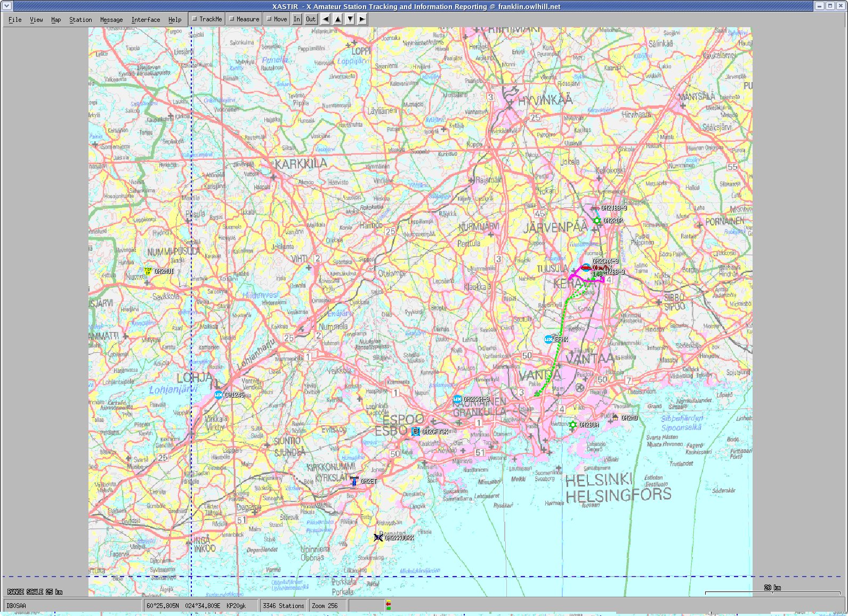Pan map left with left arrow button
The height and width of the screenshot is (616, 848).
tap(326, 19)
